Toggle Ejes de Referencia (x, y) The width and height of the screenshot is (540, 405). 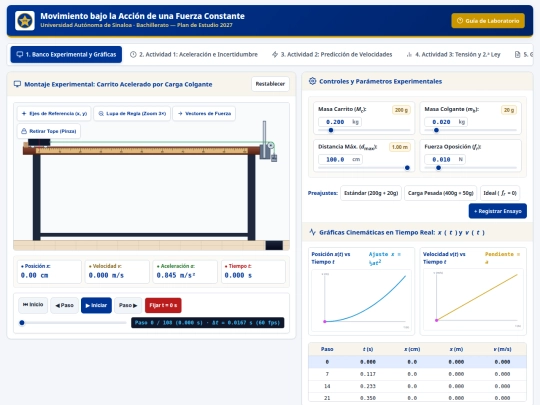(x=54, y=113)
